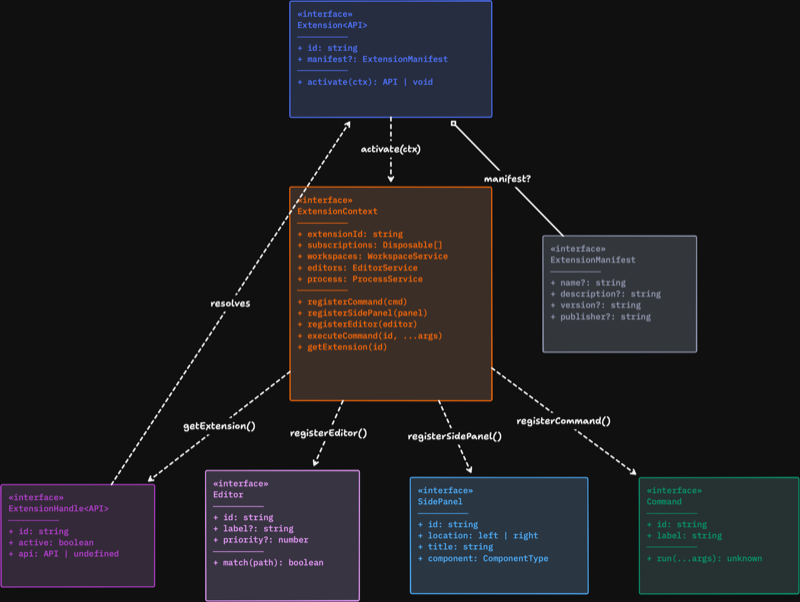Image resolution: width=800 pixels, height=602 pixels.
Task: Click 'priority?: number' in Editor box
Action: [266, 540]
